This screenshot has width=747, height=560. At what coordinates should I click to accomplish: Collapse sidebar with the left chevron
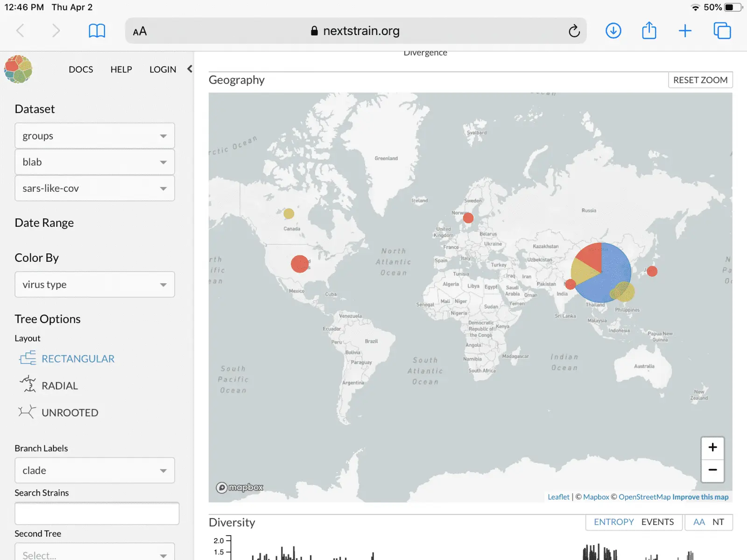coord(190,69)
